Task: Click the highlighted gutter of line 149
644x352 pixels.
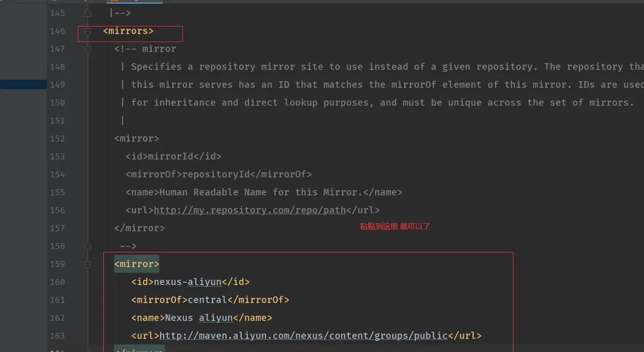Action: pos(24,84)
